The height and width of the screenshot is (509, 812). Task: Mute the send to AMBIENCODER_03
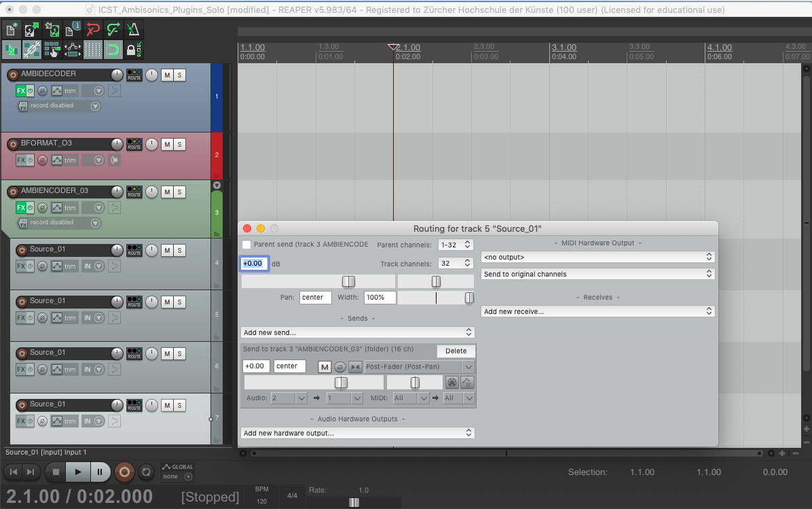pyautogui.click(x=325, y=367)
